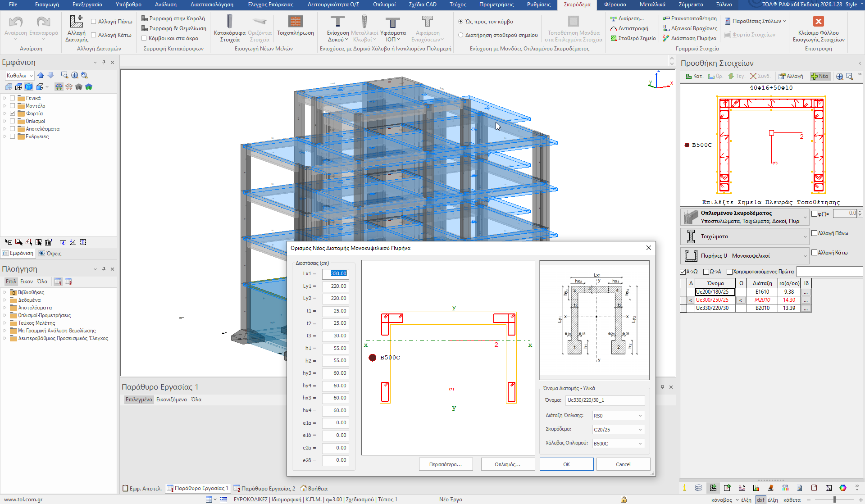Image resolution: width=865 pixels, height=504 pixels.
Task: Click the Οπλισμός... button in dialog
Action: [x=508, y=464]
